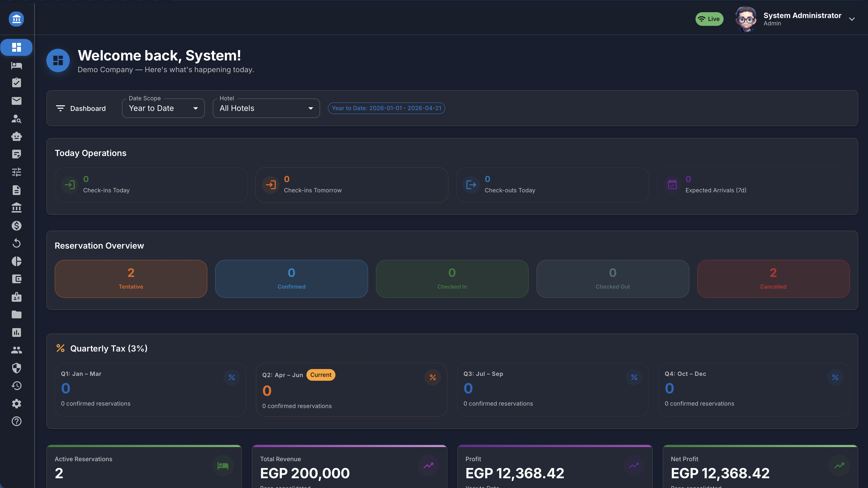Select the Q4: Oct – Dec tax card

coord(754,390)
